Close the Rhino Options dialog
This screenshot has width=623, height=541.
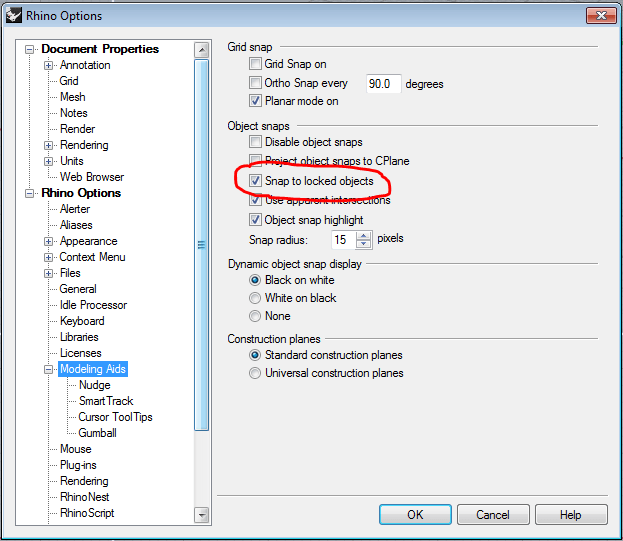coord(601,15)
